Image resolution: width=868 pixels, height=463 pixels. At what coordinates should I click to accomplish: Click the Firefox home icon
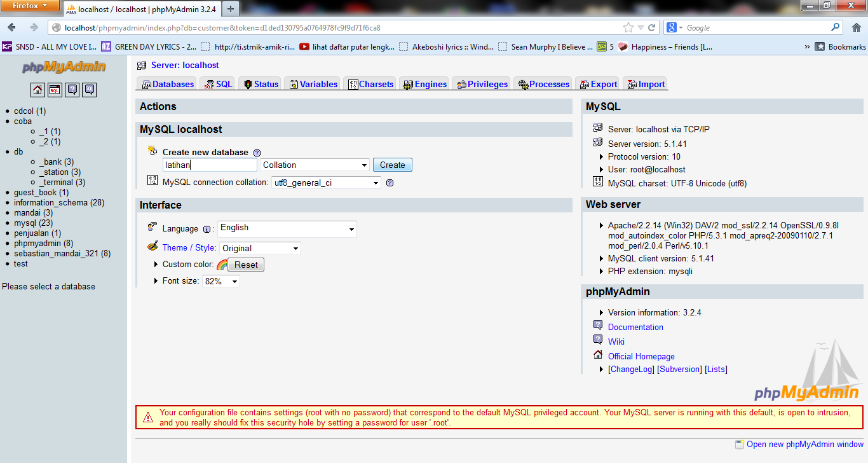[x=856, y=27]
